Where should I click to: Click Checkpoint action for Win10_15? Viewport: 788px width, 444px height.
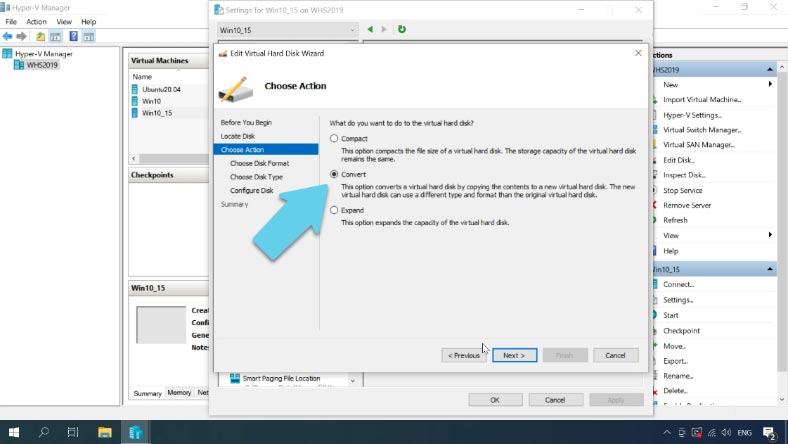tap(681, 330)
